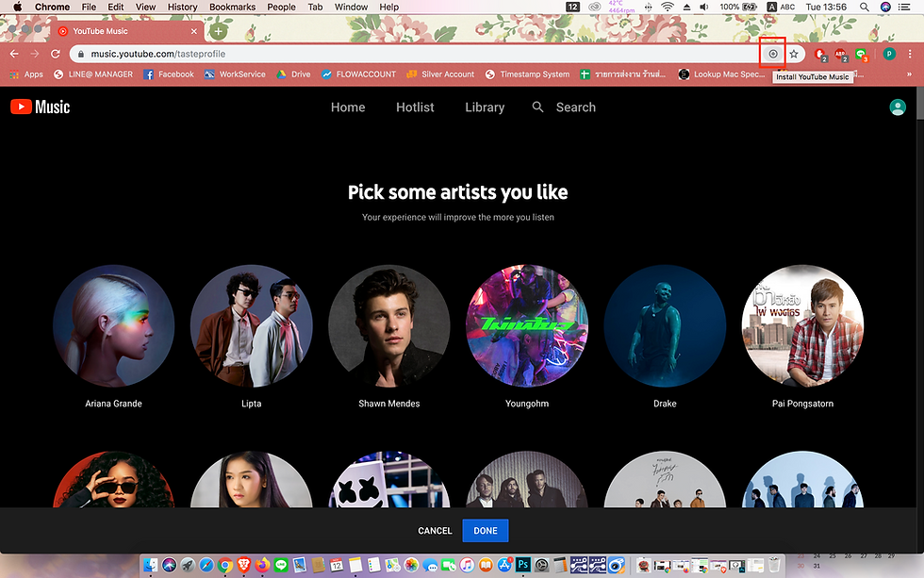Open the Chrome profile avatar P
This screenshot has height=578, width=924.
pos(888,54)
